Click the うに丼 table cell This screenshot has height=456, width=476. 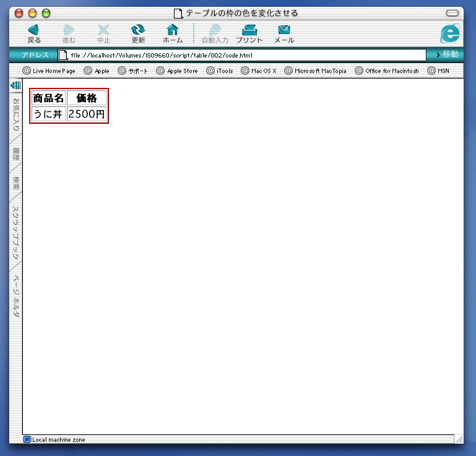pyautogui.click(x=48, y=114)
